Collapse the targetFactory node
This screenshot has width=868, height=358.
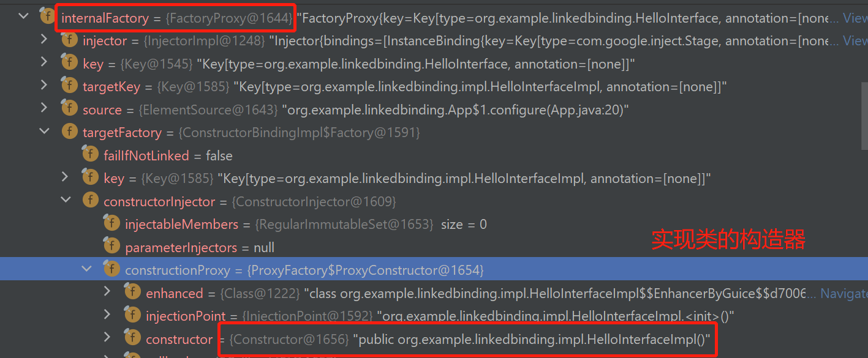[x=44, y=131]
